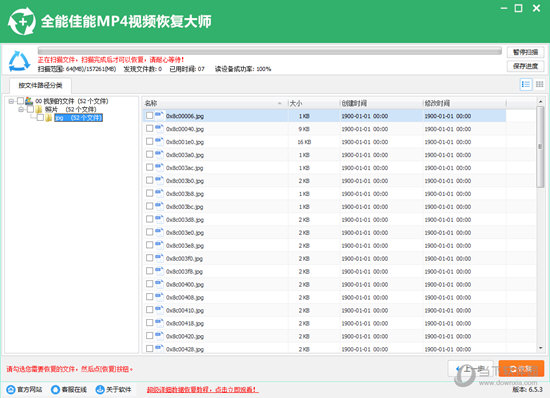The height and width of the screenshot is (398, 550).
Task: Click file icon of 0x8c003a0.jpg
Action: pos(159,155)
